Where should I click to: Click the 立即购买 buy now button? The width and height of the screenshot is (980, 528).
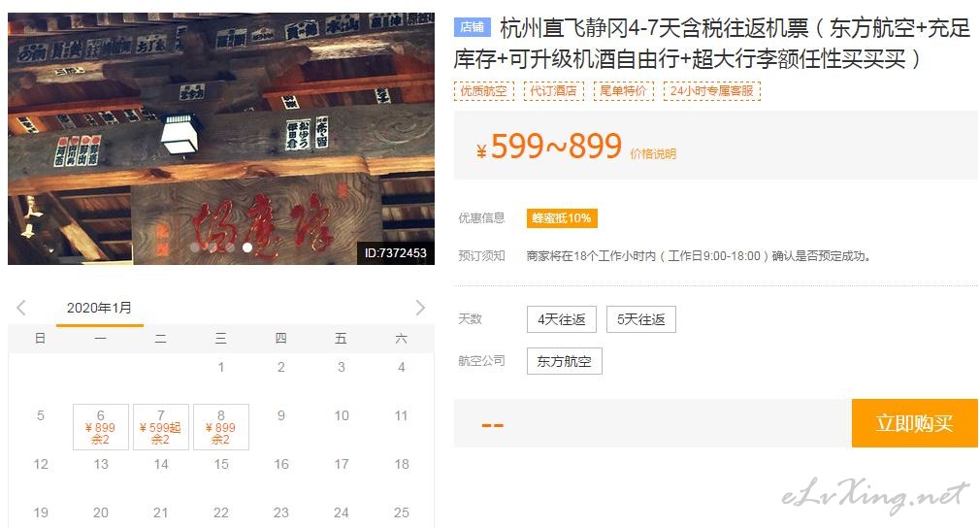(914, 423)
